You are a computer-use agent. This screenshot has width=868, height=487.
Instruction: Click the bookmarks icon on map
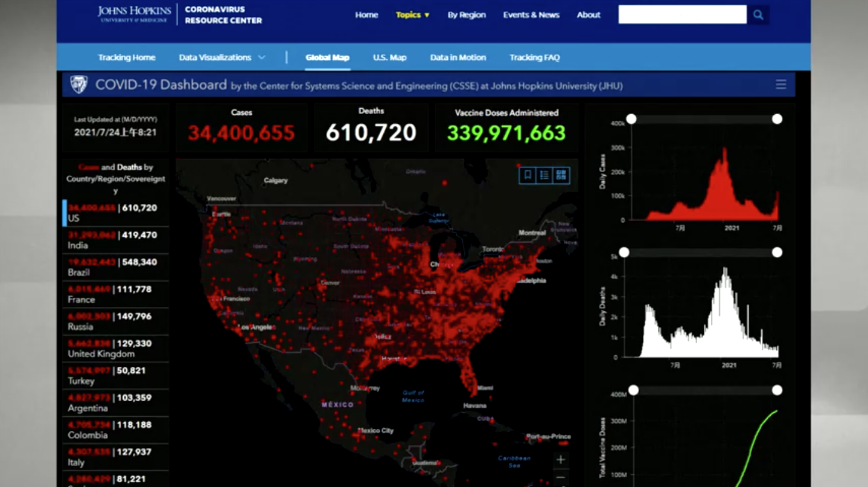528,175
